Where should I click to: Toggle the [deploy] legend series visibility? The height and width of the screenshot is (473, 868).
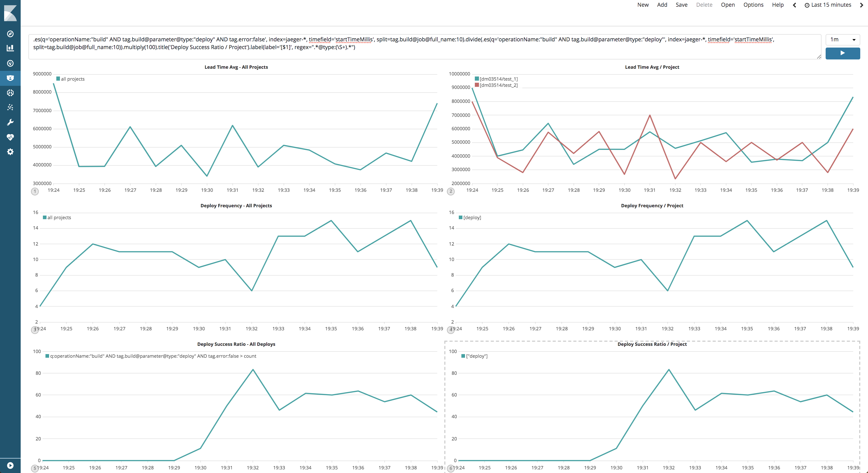[x=472, y=217]
